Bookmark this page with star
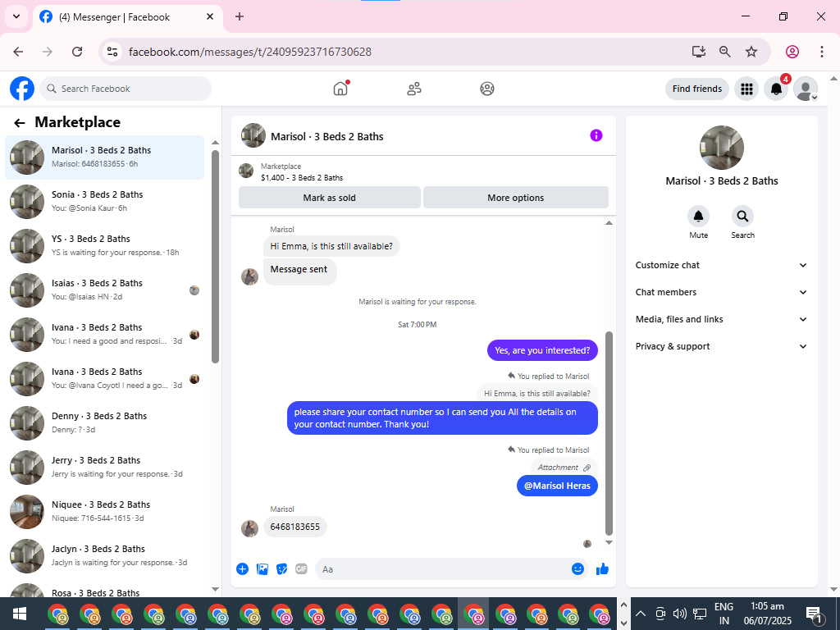Image resolution: width=840 pixels, height=630 pixels. pos(751,52)
